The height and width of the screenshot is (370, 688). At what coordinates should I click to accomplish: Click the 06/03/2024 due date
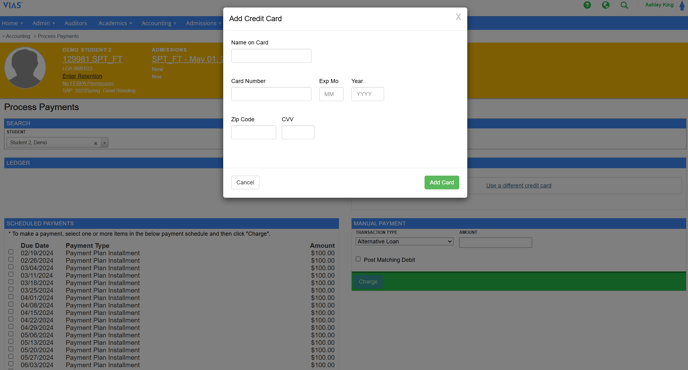click(x=37, y=365)
